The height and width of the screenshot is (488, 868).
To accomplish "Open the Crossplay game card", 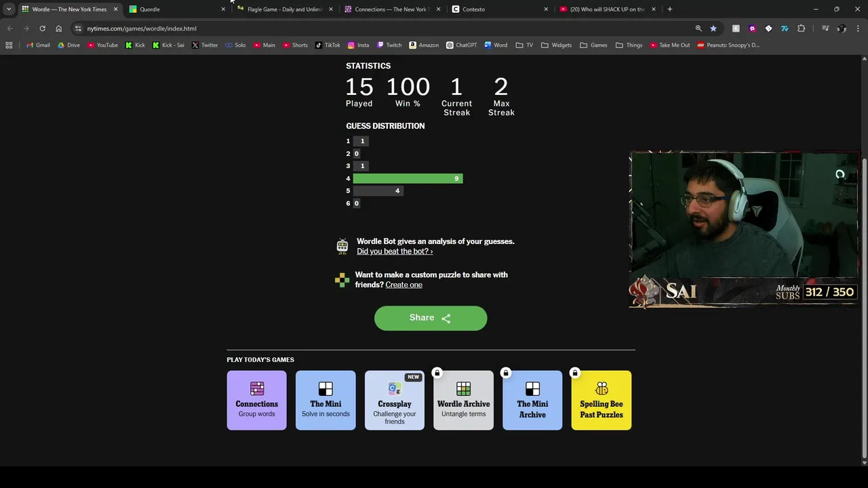I will [395, 400].
